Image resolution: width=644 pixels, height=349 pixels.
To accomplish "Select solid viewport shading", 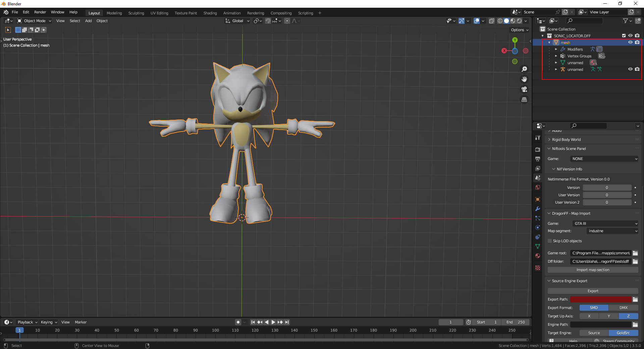I will tap(506, 21).
